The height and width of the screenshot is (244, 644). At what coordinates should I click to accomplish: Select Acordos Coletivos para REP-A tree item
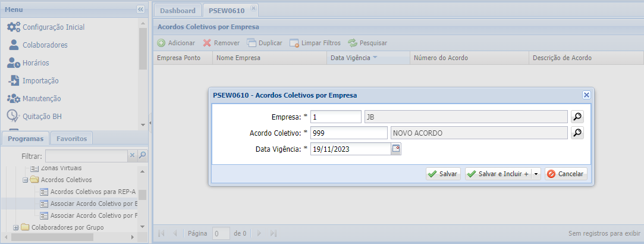tap(93, 192)
